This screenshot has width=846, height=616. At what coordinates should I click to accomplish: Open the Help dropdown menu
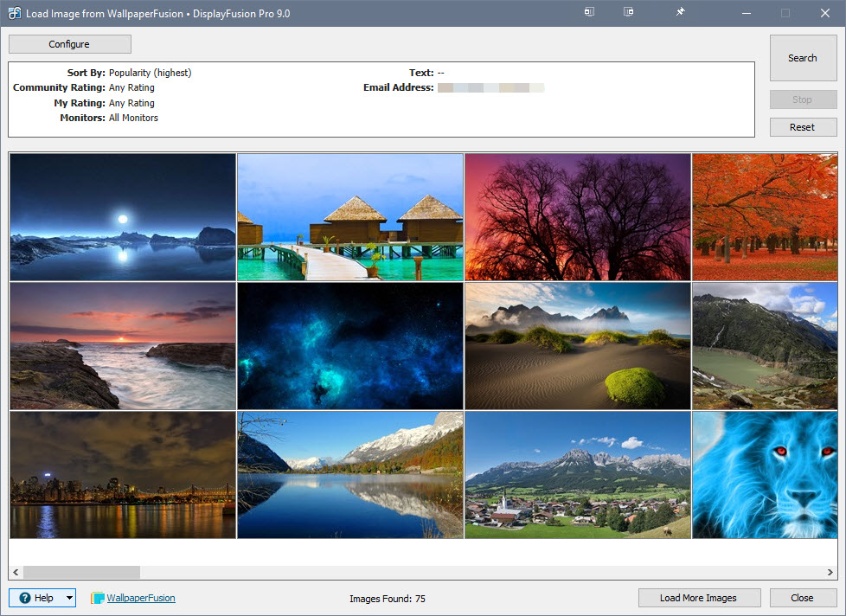tap(68, 598)
